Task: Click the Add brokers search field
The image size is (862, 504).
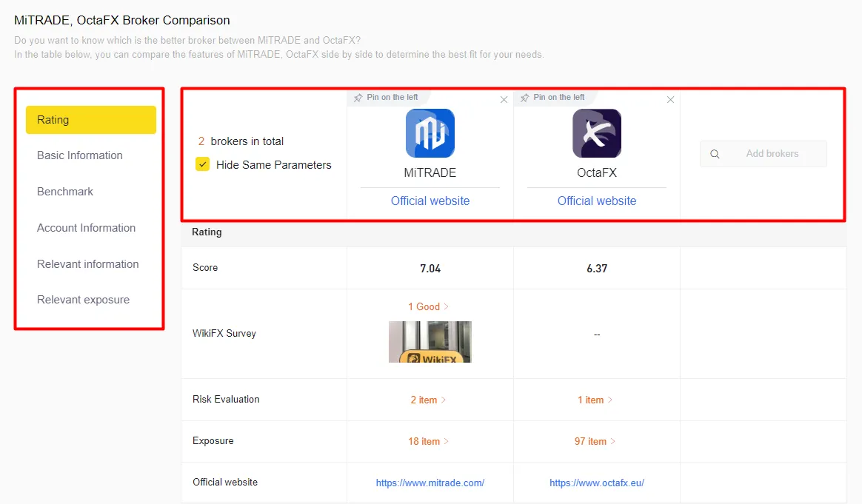Action: [x=763, y=154]
